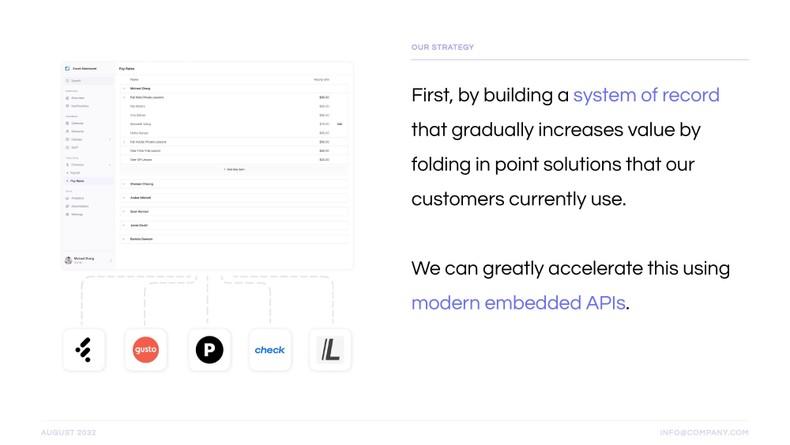The image size is (790, 445).
Task: Open Analytics in the sidebar
Action: (77, 198)
